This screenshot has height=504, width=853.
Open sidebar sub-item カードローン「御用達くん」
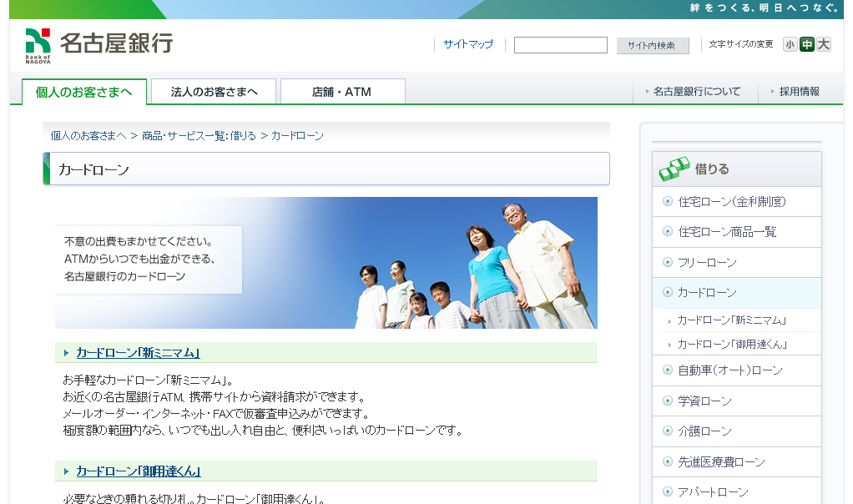[x=733, y=345]
